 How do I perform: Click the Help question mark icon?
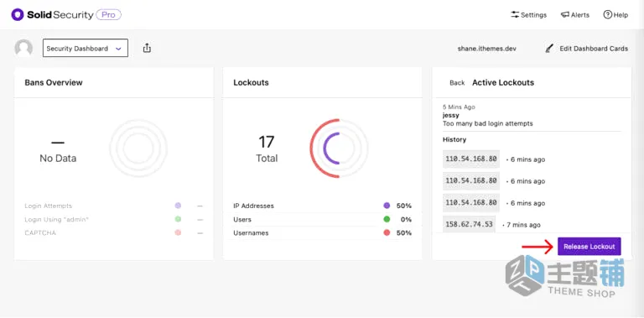point(607,14)
